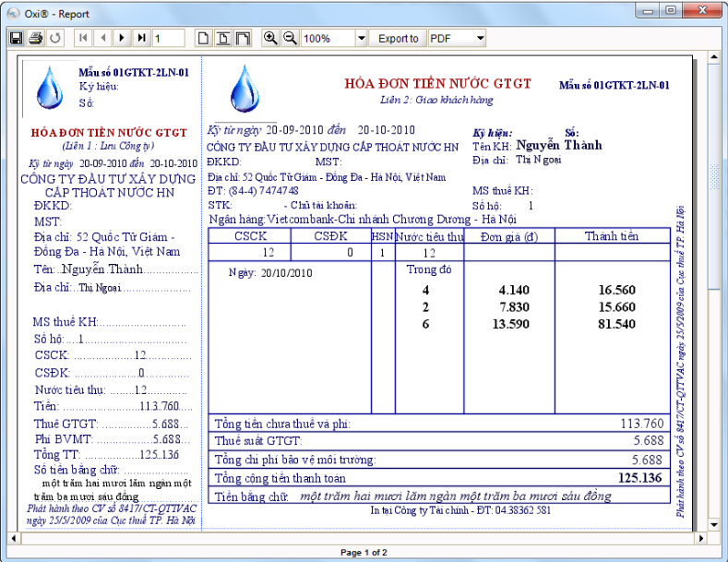Open the PDF export format dropdown

coord(481,39)
